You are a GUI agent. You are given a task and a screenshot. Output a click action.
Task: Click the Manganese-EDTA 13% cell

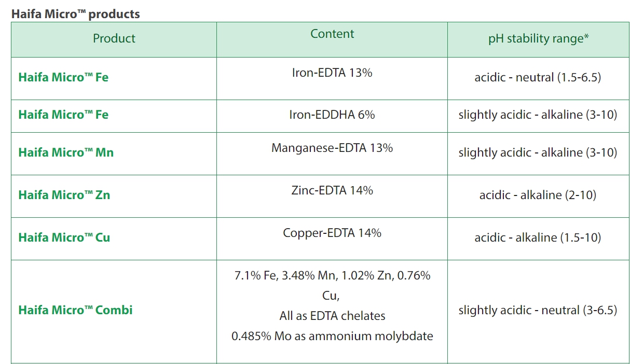(x=332, y=148)
